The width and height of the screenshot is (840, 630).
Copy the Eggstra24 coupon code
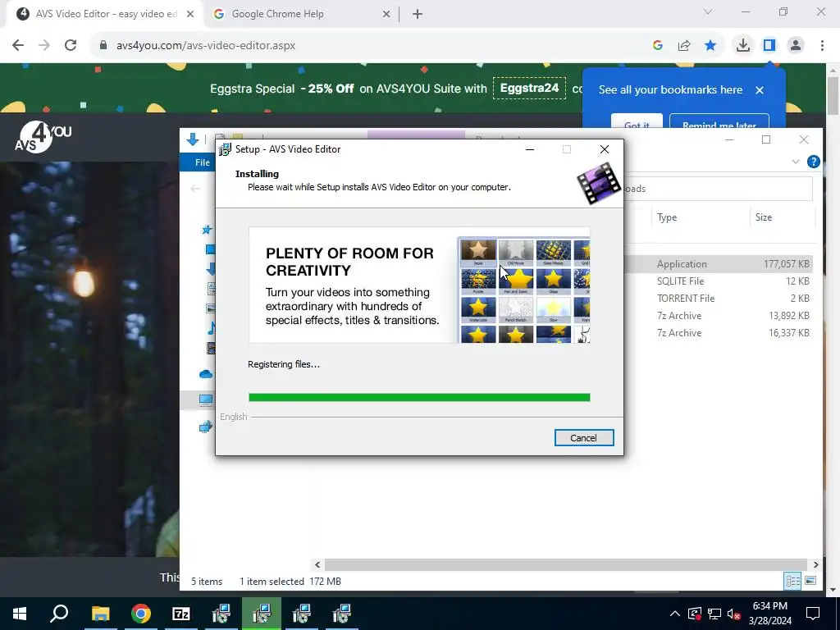[x=529, y=89]
